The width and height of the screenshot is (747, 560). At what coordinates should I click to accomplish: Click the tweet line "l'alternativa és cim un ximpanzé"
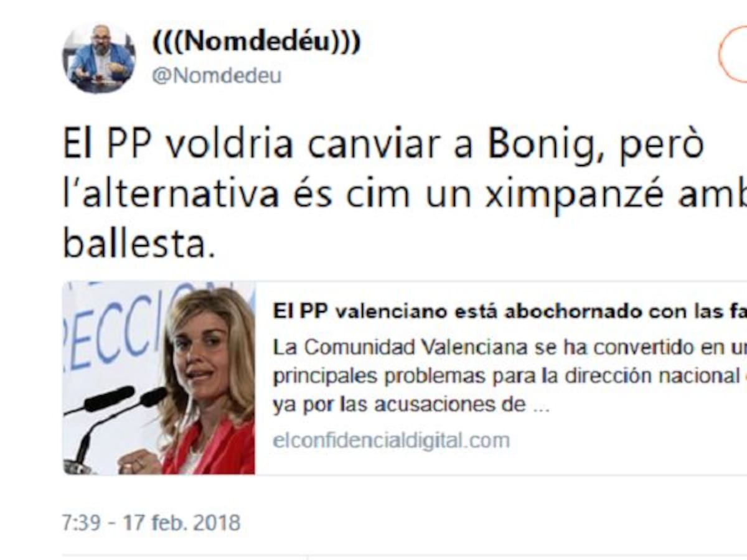pyautogui.click(x=405, y=196)
